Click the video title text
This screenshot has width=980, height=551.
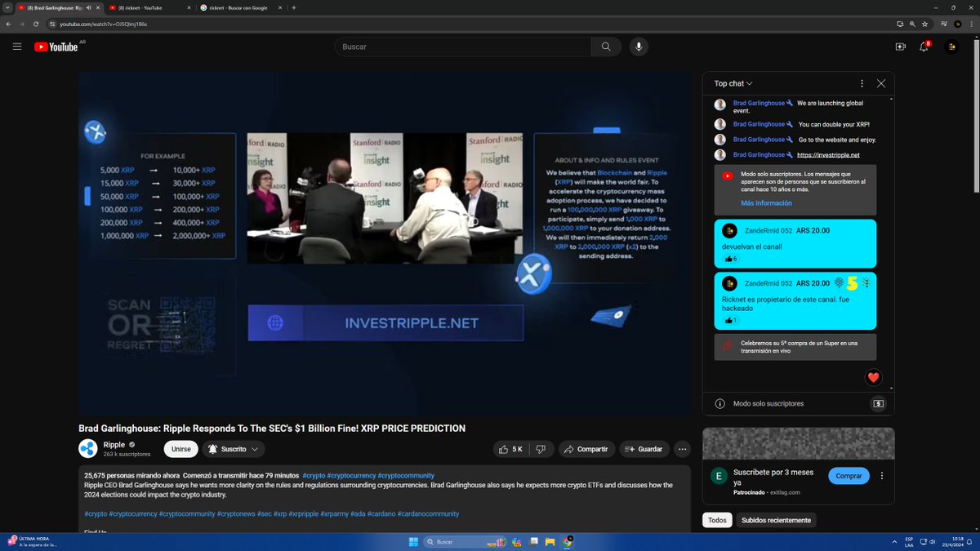272,428
